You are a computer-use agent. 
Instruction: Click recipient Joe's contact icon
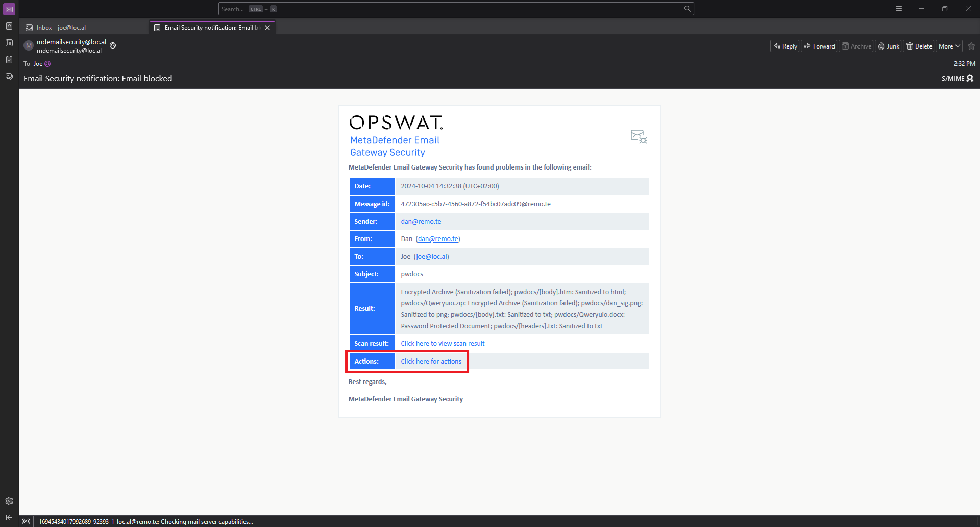click(x=47, y=64)
